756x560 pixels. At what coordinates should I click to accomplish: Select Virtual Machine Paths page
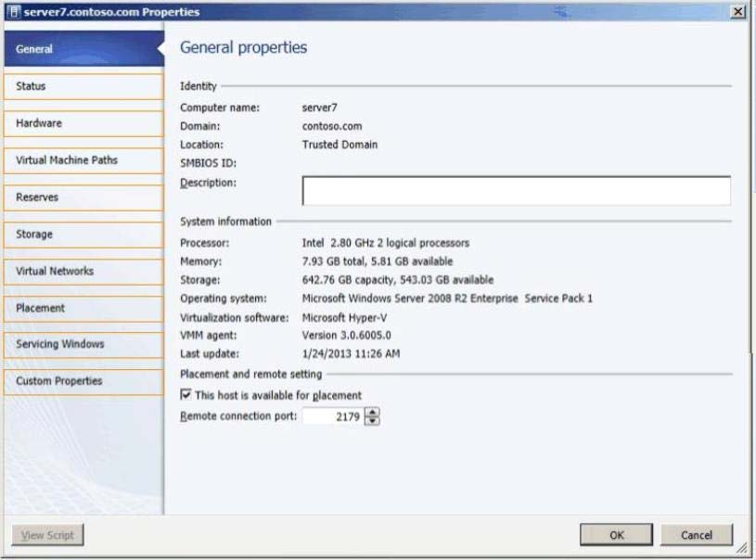(x=83, y=160)
